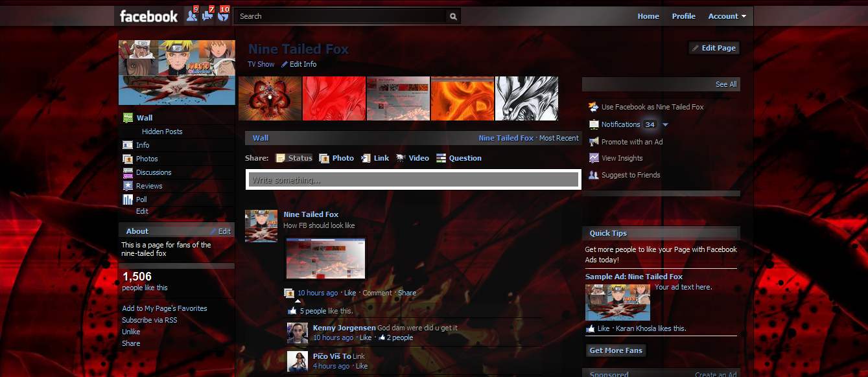Click the See All button

pos(726,84)
